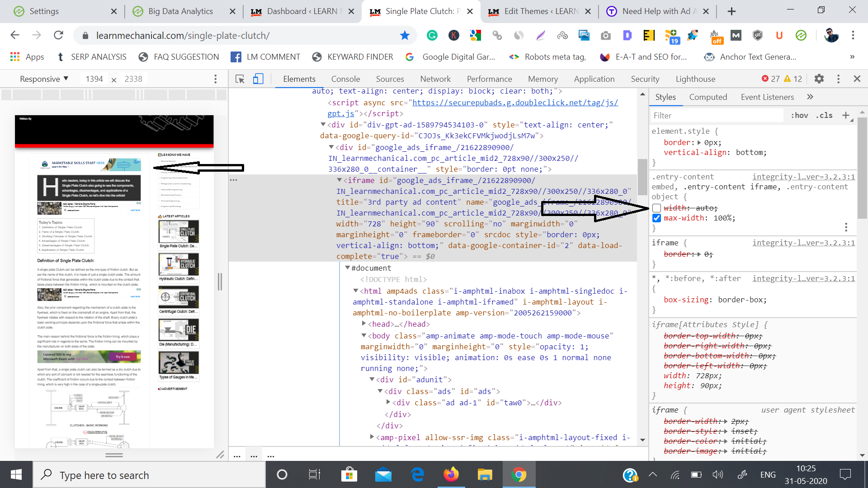Click the viewport width field 1394
Image resolution: width=868 pixels, height=488 pixels.
click(94, 79)
